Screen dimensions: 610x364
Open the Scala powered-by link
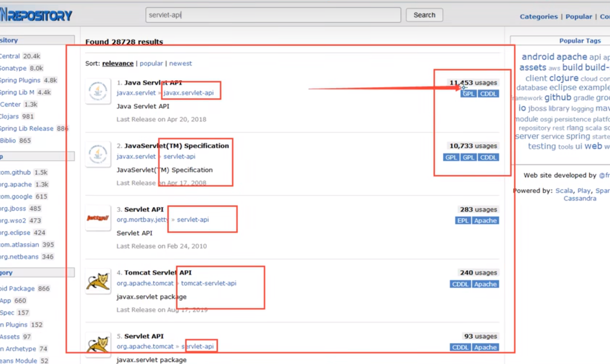tap(564, 190)
